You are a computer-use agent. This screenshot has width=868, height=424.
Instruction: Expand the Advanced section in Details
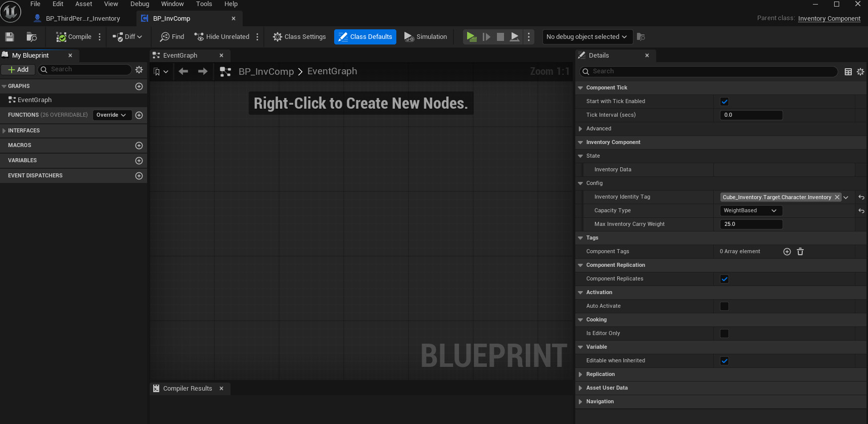(x=580, y=129)
